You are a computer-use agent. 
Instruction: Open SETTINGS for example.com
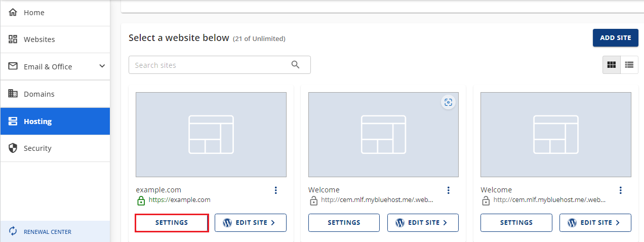coord(172,223)
